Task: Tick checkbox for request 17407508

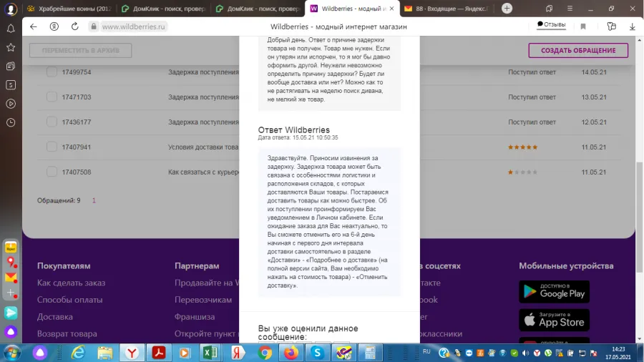Action: coord(52,172)
